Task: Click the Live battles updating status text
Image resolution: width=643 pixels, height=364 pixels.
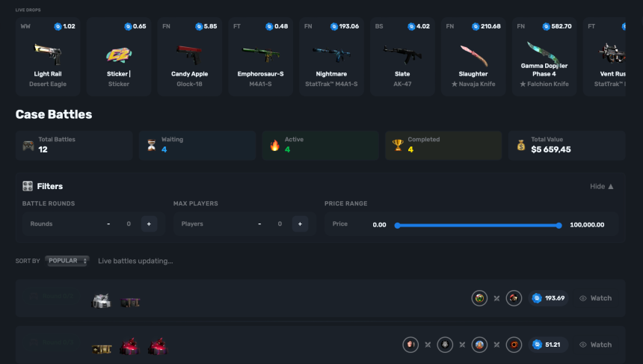Action: click(x=135, y=261)
